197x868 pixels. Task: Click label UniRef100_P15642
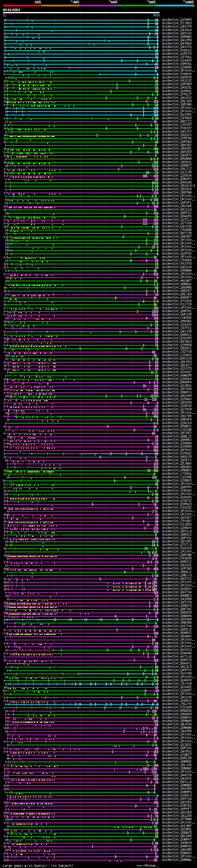point(177,454)
